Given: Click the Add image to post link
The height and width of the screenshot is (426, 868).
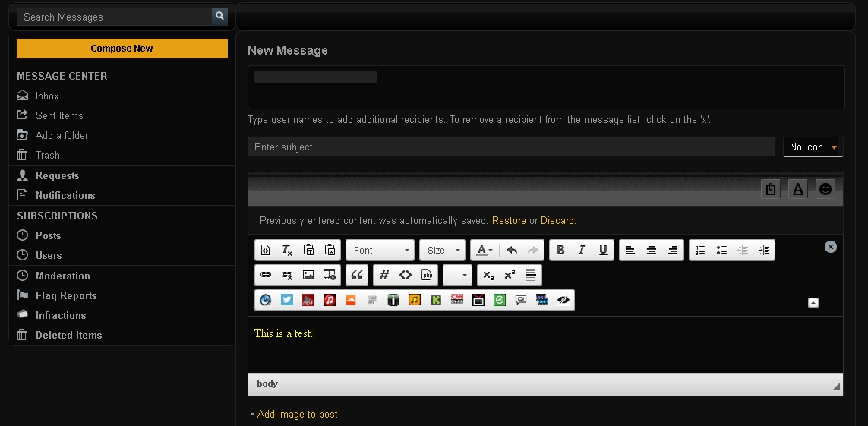Looking at the screenshot, I should coord(297,415).
